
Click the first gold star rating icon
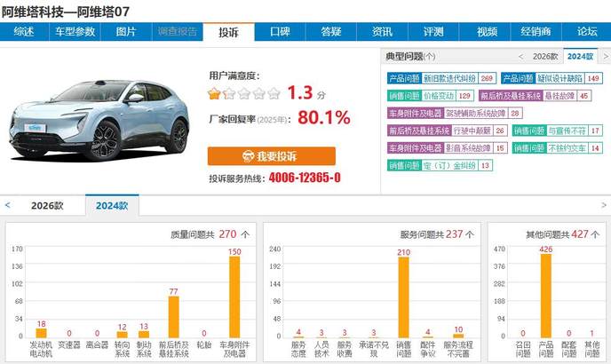click(x=214, y=92)
